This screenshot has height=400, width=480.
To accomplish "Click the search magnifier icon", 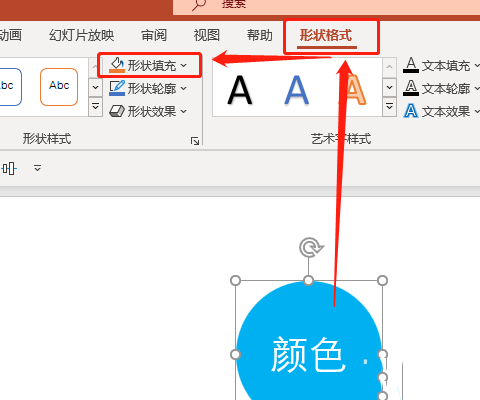I will click(199, 4).
